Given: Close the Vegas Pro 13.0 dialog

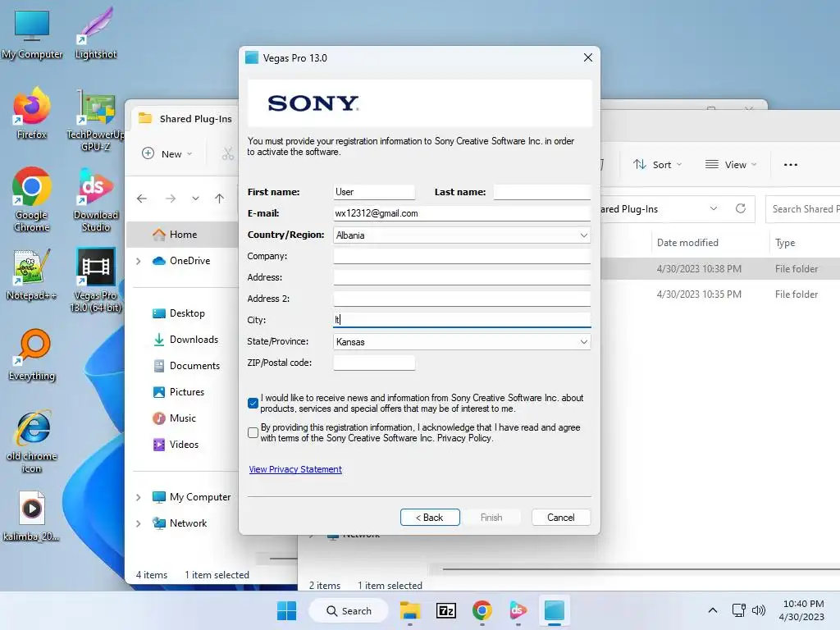Looking at the screenshot, I should 587,57.
